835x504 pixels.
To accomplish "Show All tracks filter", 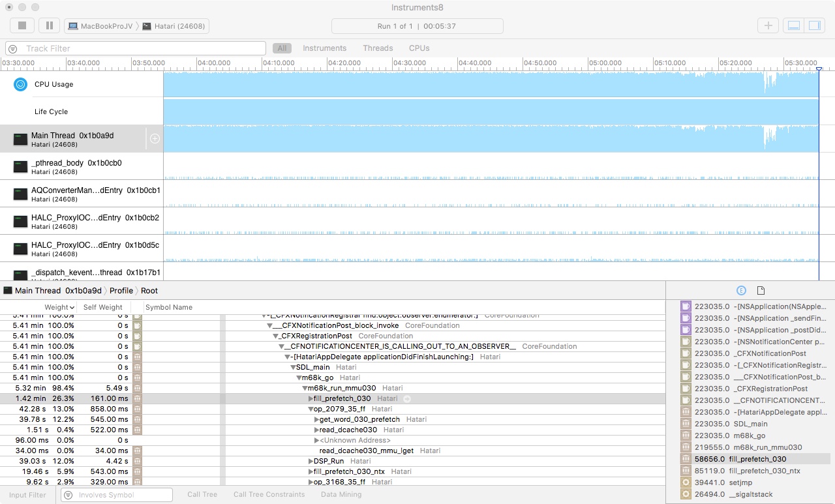I will 282,48.
